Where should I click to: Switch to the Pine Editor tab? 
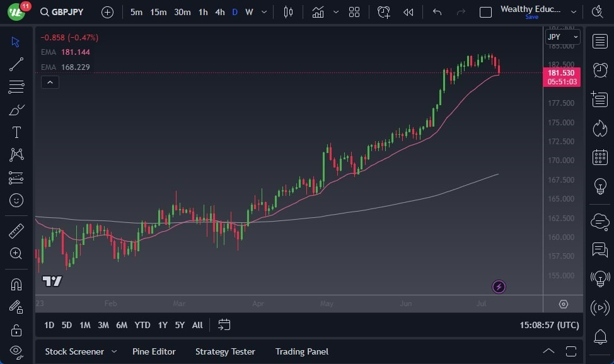(x=154, y=351)
